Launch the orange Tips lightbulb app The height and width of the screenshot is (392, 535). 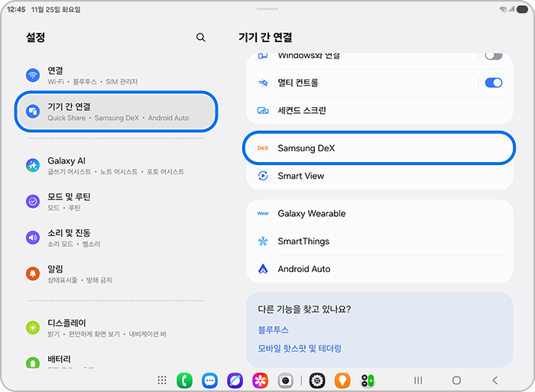(342, 381)
